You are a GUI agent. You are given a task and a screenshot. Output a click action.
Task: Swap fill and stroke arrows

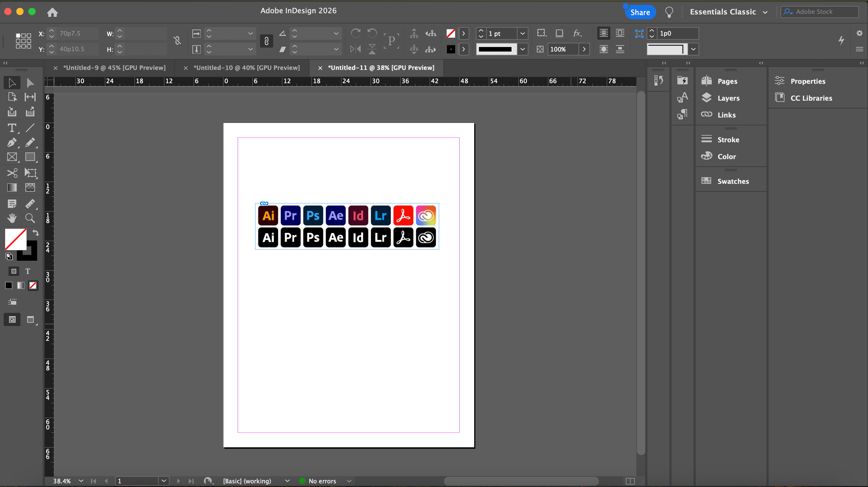tap(36, 233)
